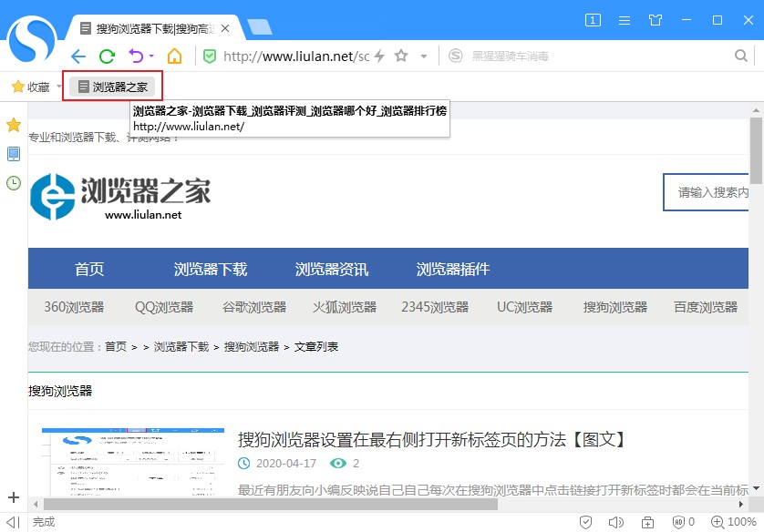This screenshot has width=764, height=532.
Task: Open the 浏览器下载 navigation item
Action: 211,269
